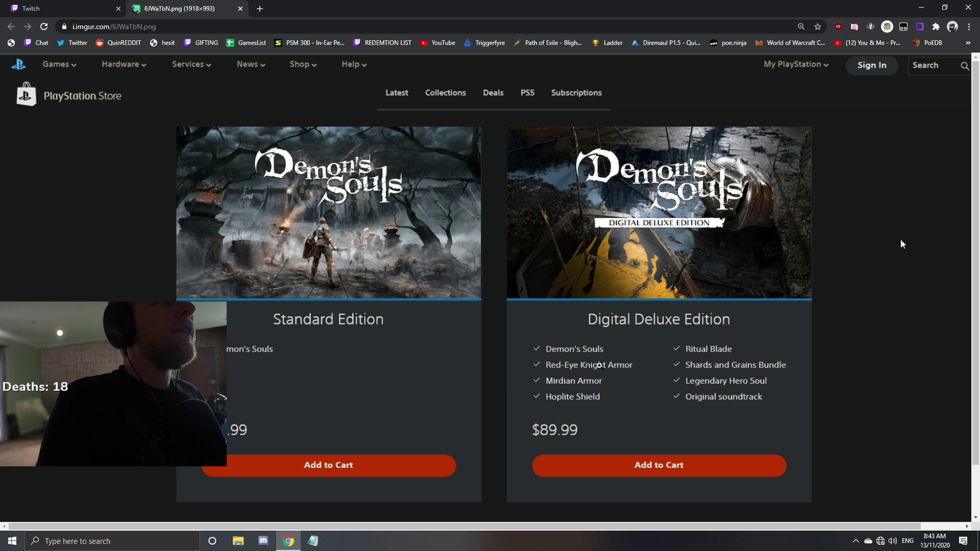Go back using the browser back arrow
The height and width of the screenshot is (551, 980).
point(11,26)
